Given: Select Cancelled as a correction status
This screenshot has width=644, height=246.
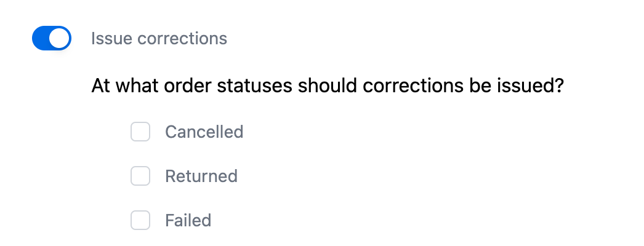Looking at the screenshot, I should tap(140, 132).
